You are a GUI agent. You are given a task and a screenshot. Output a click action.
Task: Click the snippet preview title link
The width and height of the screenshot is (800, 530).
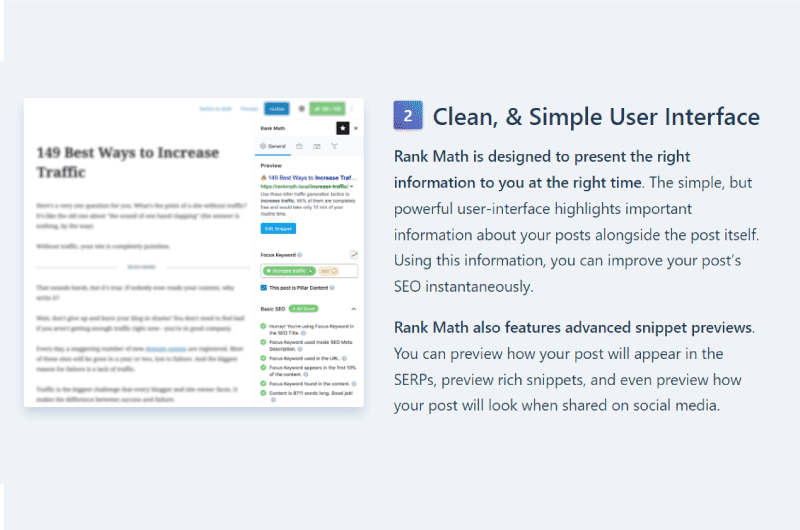[312, 178]
